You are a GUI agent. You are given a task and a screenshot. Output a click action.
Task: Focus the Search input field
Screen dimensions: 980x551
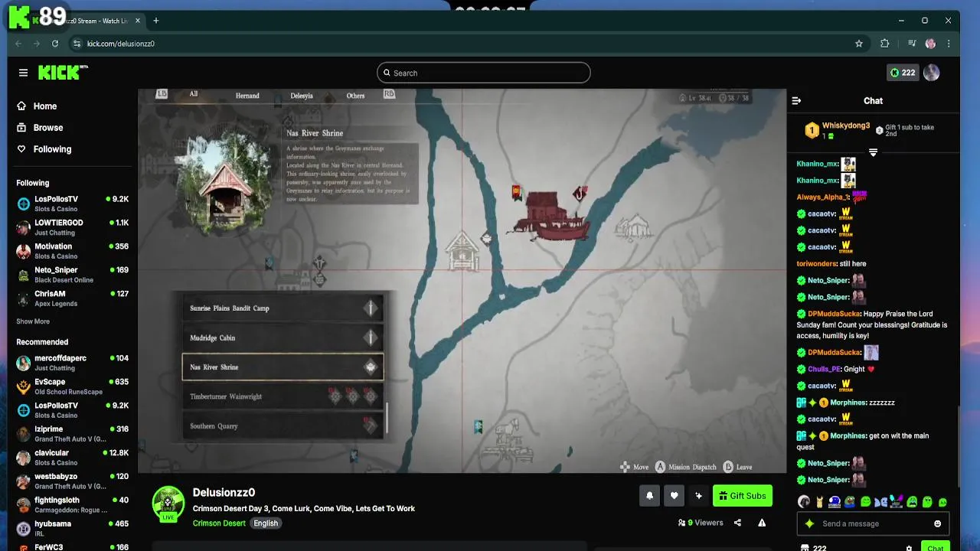(483, 73)
